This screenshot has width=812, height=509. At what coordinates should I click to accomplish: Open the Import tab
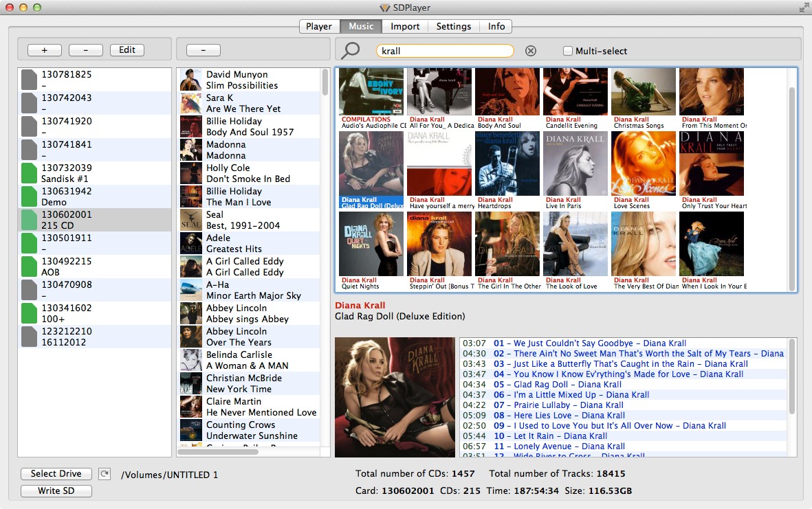tap(405, 26)
